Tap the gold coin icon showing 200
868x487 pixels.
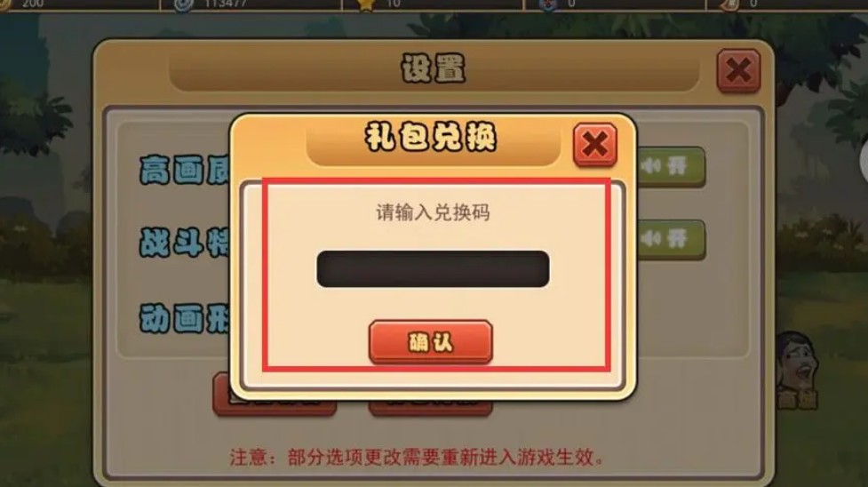4,4
